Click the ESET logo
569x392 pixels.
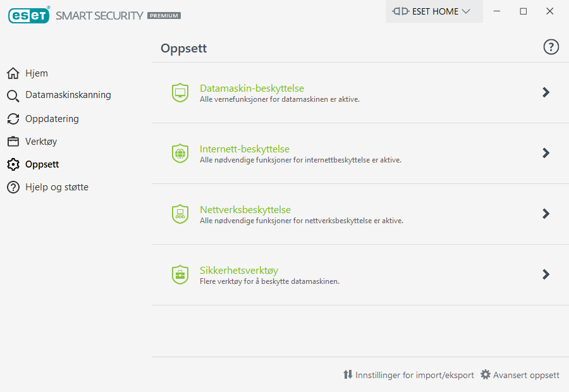pos(28,15)
